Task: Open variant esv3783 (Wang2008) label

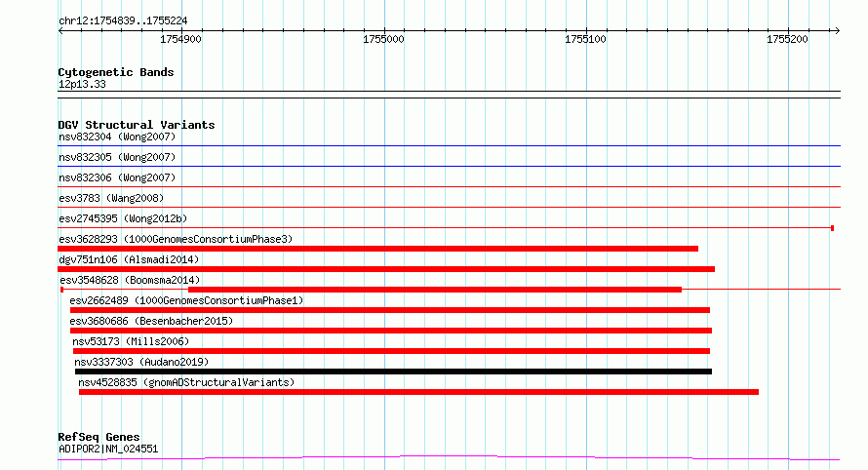Action: coord(111,198)
